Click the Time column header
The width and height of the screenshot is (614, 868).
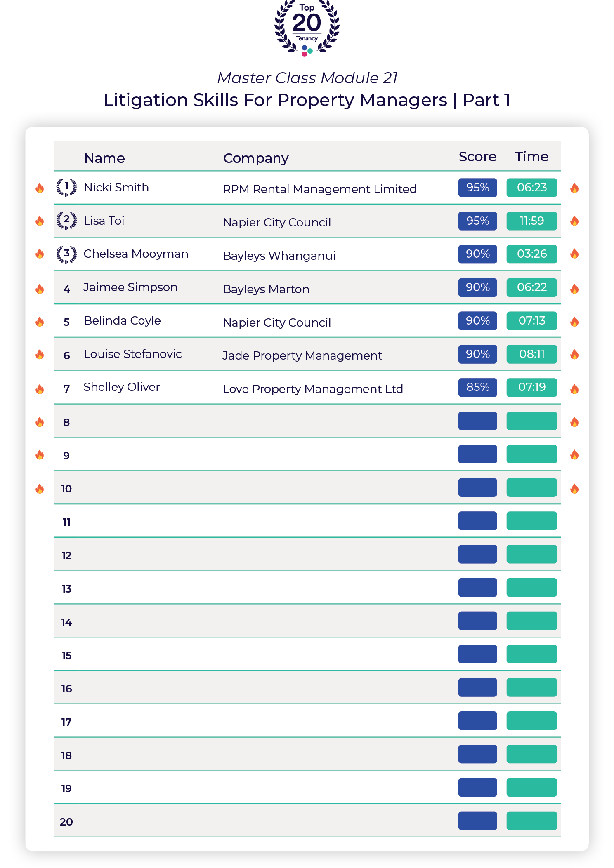tap(531, 157)
